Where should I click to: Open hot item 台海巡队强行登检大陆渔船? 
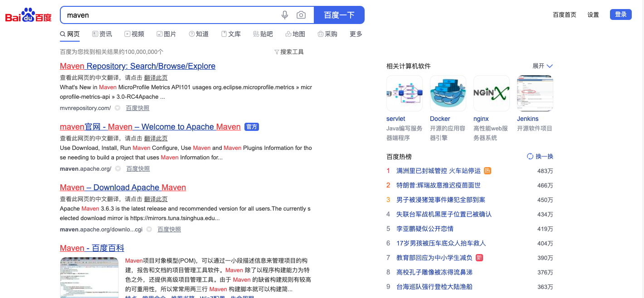click(x=434, y=287)
